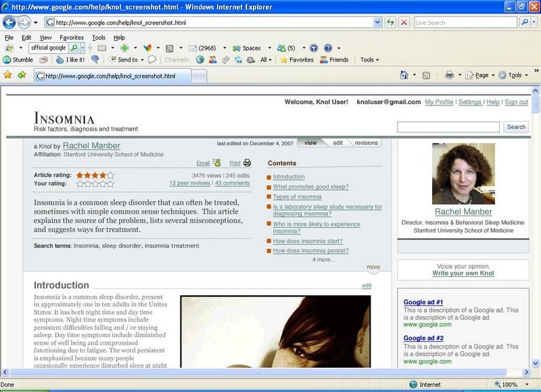Switch to the revisions tab

click(x=366, y=143)
